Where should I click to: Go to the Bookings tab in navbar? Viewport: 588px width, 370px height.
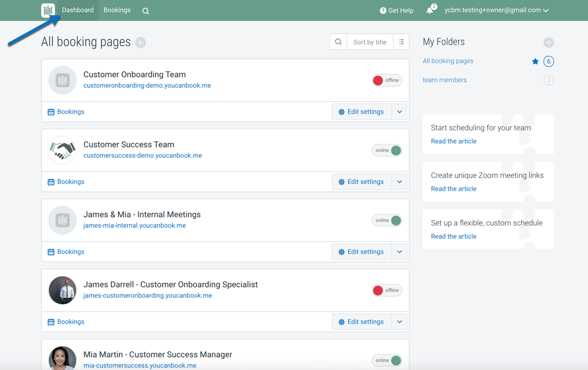coord(117,10)
